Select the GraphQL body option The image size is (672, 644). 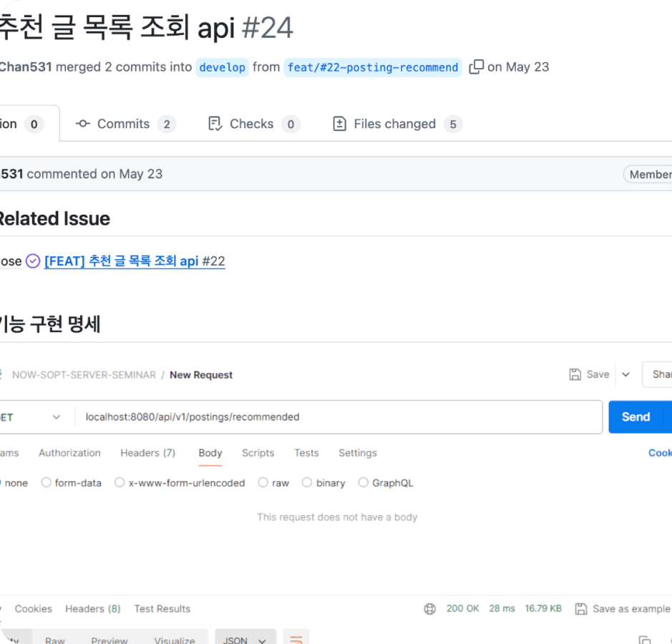pos(363,482)
